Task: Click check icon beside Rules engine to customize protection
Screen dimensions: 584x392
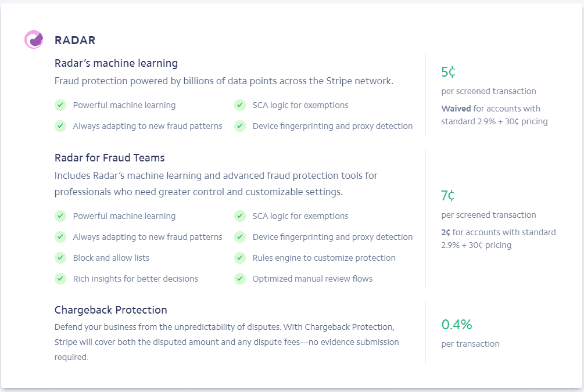Action: click(240, 258)
